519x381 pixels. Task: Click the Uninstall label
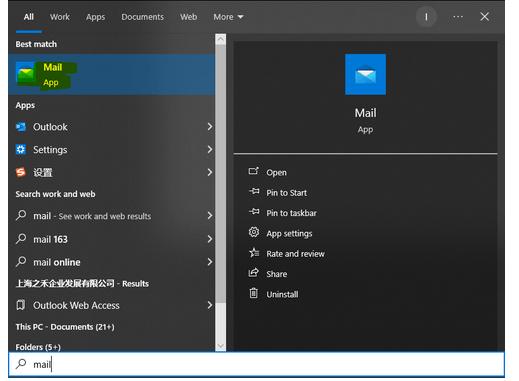(282, 294)
